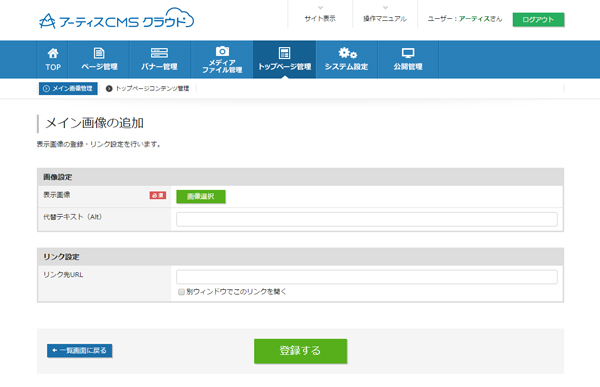The width and height of the screenshot is (600, 387).
Task: Expand the 操作マニュアル dropdown in header
Action: pos(385,15)
